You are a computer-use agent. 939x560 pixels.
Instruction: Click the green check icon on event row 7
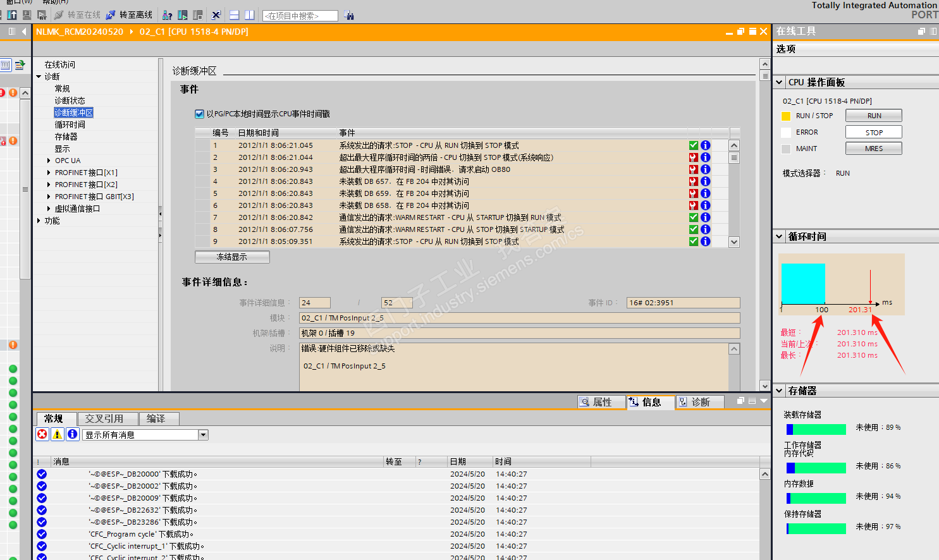tap(694, 217)
